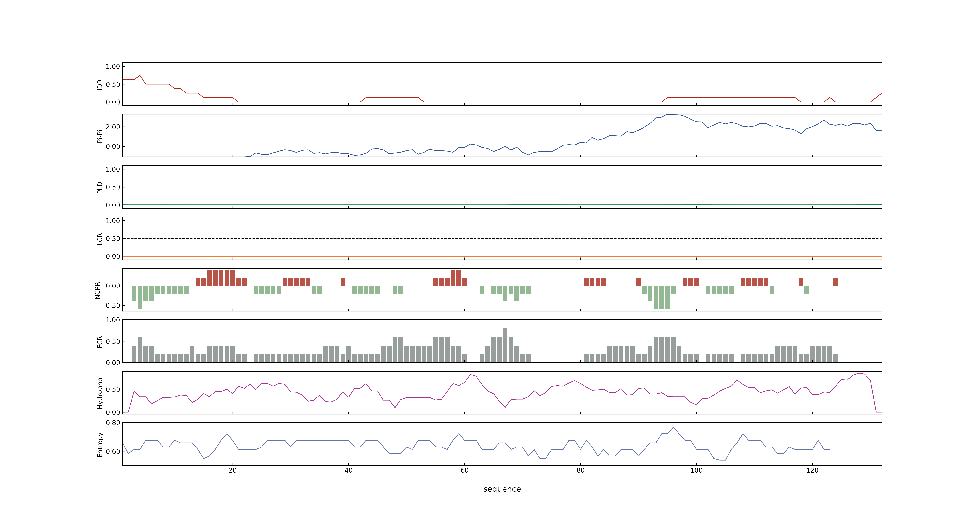Screen dimensions: 980x523
Task: Select x-axis tick label "120"
Action: [x=812, y=470]
